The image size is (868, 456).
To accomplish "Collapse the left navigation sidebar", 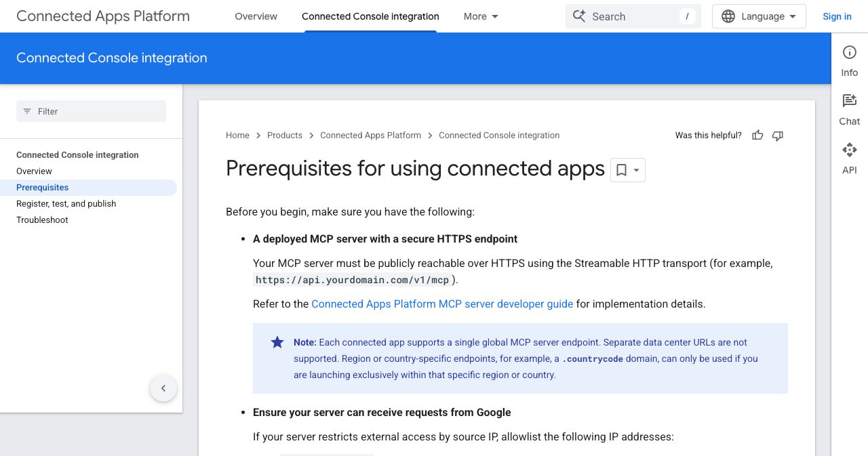I will pos(163,388).
